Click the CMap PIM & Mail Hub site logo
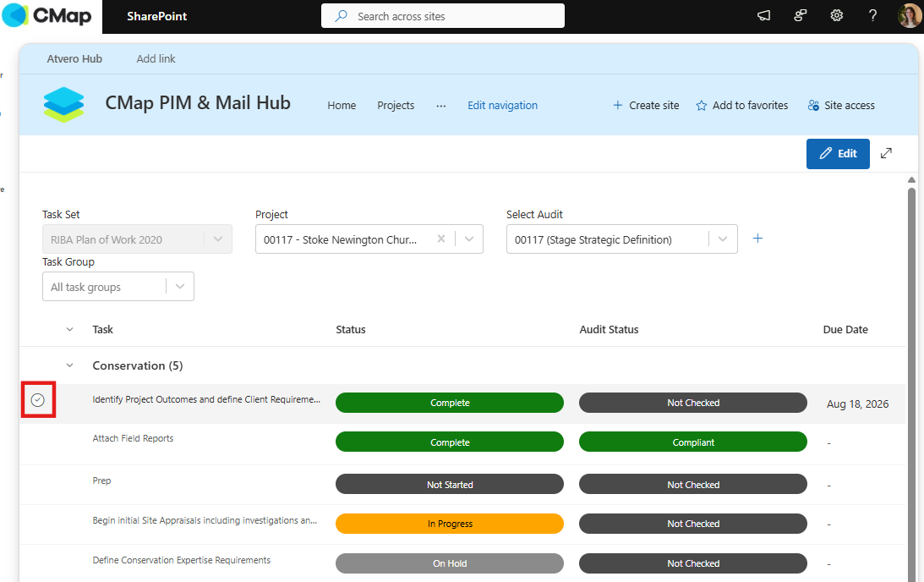 63,105
